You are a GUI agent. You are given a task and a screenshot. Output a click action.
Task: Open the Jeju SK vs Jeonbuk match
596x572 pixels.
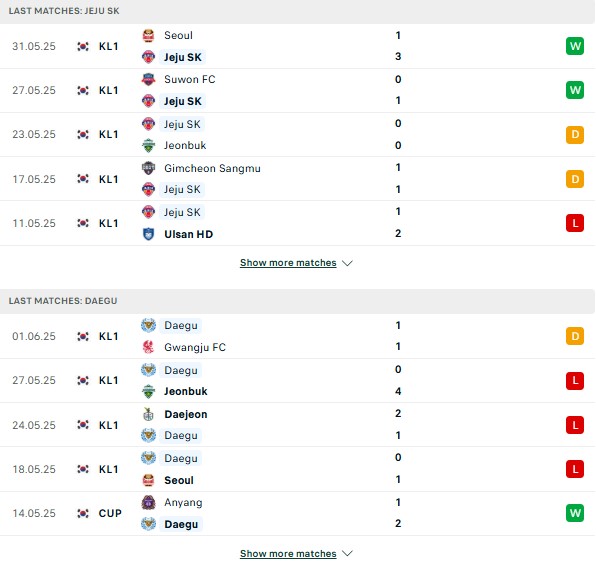298,135
